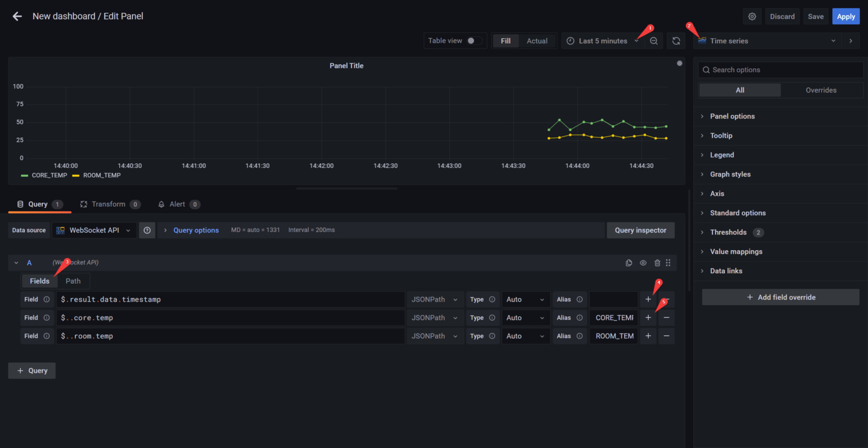The image size is (868, 448).
Task: Go back using the arrow icon
Action: pos(17,16)
